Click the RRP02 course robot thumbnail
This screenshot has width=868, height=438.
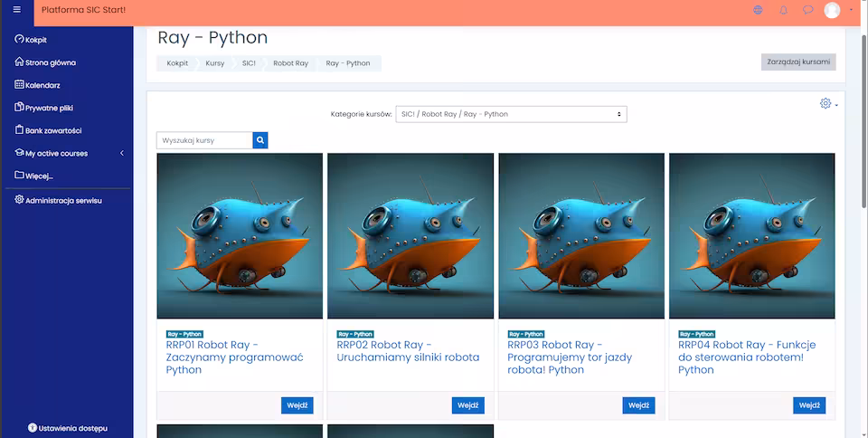pos(410,235)
